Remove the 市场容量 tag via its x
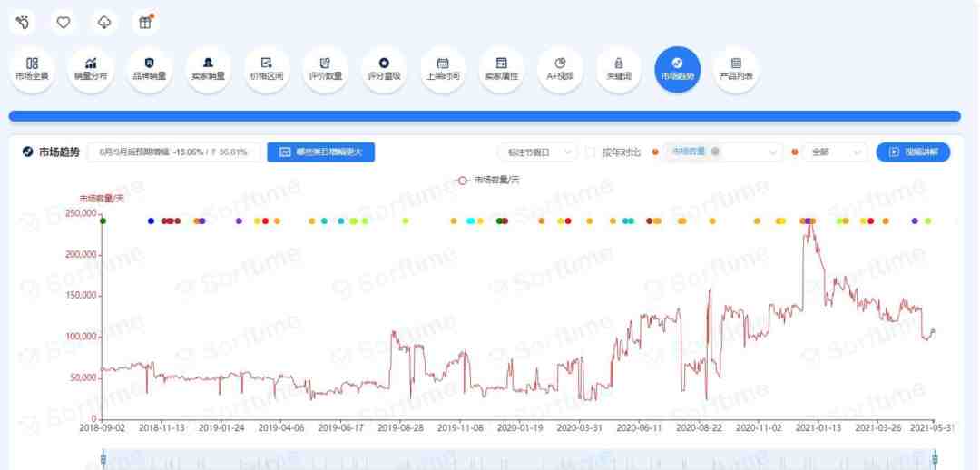This screenshot has height=470, width=980. (715, 152)
